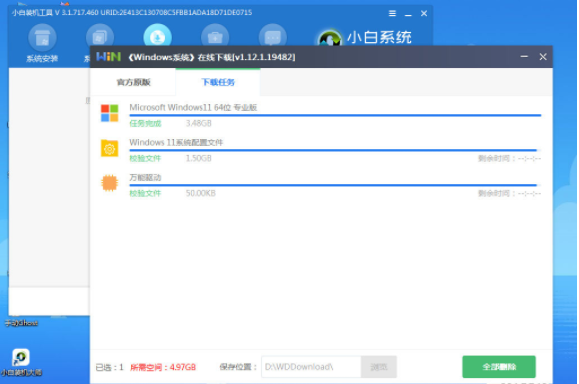Image resolution: width=579 pixels, height=384 pixels.
Task: Click 校验文件 status under Windows 11系统配置文件
Action: pos(145,158)
